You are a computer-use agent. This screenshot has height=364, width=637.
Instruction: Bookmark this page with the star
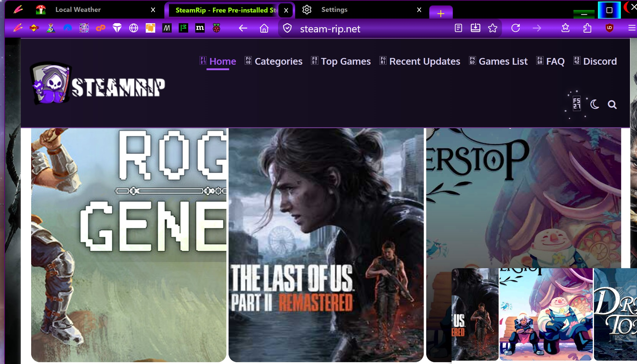click(x=492, y=28)
